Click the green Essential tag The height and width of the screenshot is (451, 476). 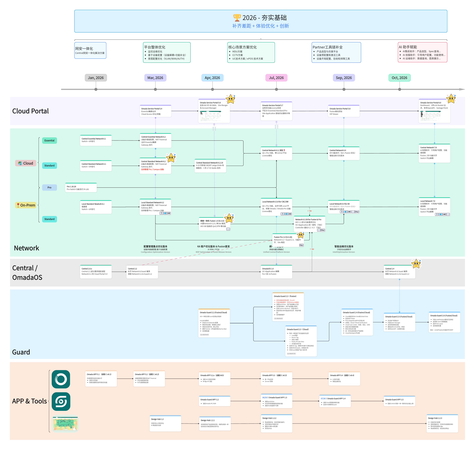[49, 140]
